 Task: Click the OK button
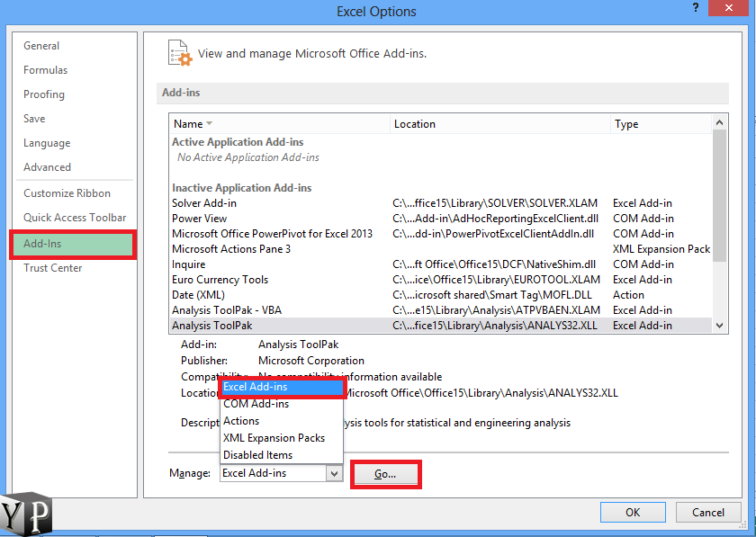click(633, 513)
